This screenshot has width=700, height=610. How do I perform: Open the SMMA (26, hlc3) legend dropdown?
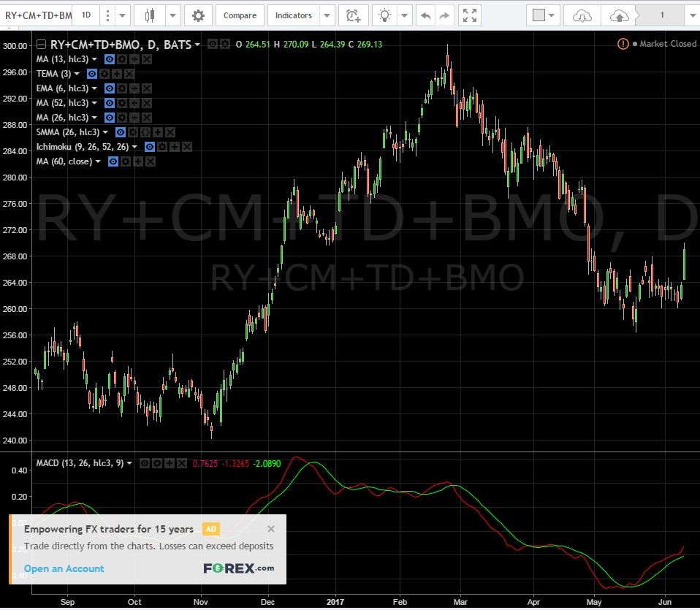tap(105, 132)
